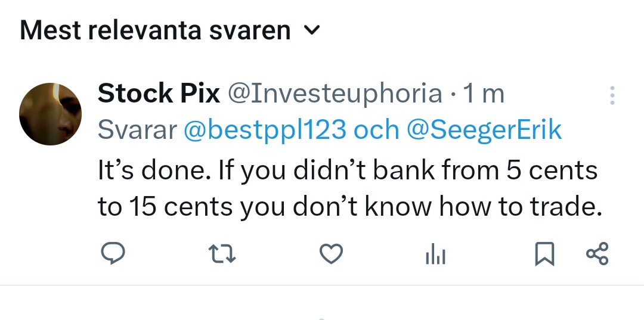
Task: Click the words 5 cents in tweet
Action: (552, 170)
